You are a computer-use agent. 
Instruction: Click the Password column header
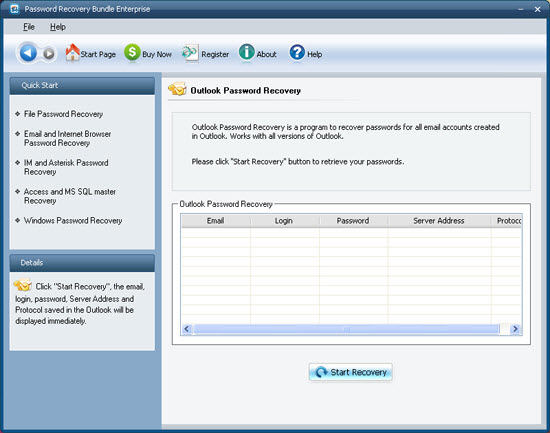[353, 221]
